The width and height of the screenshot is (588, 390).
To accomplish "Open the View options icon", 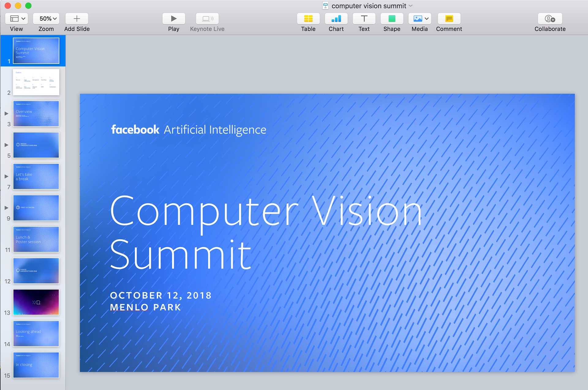I will (17, 19).
